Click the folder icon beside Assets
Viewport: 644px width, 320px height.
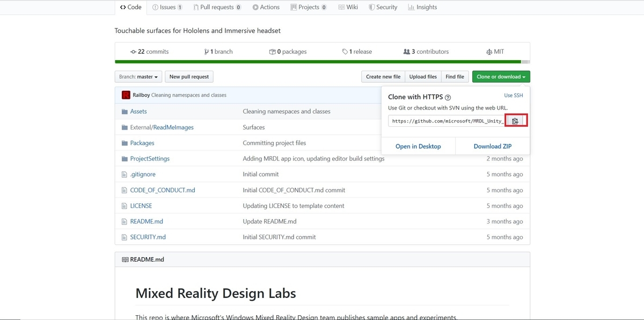pyautogui.click(x=125, y=112)
